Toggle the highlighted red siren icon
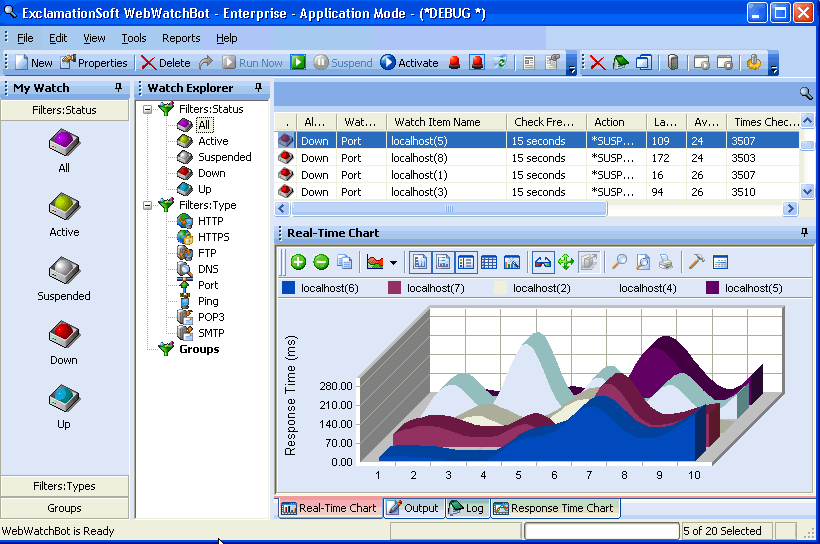This screenshot has height=544, width=820. pyautogui.click(x=477, y=63)
